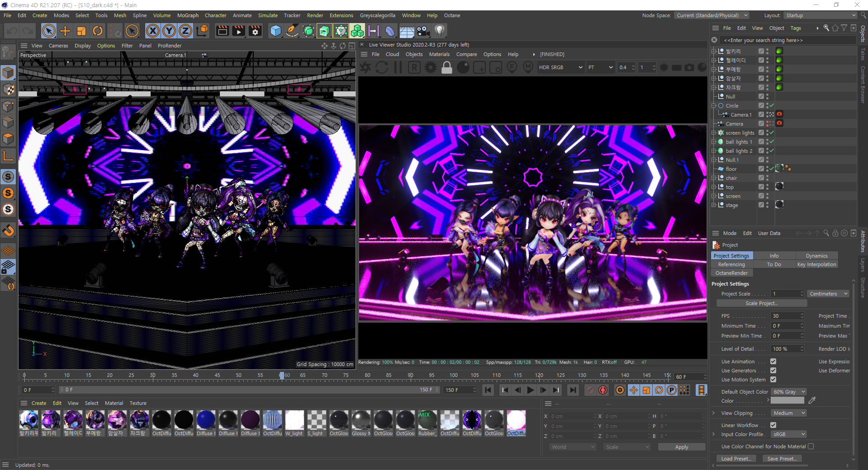Image resolution: width=868 pixels, height=470 pixels.
Task: Play the timeline animation forward
Action: click(x=531, y=390)
